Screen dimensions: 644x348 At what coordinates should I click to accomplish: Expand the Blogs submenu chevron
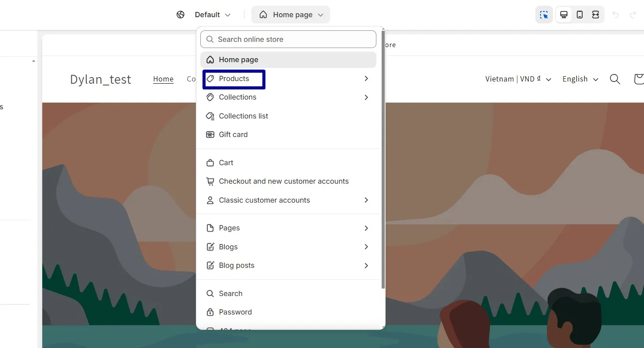pyautogui.click(x=366, y=247)
